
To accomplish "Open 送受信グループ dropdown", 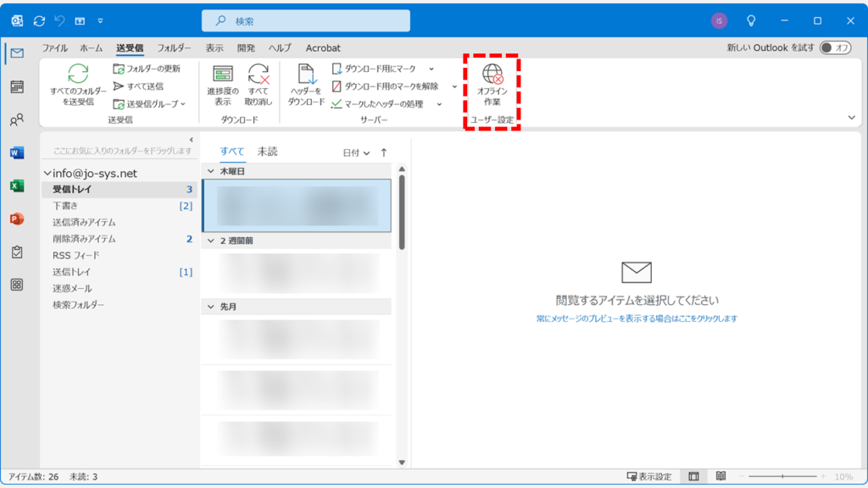I will point(149,104).
